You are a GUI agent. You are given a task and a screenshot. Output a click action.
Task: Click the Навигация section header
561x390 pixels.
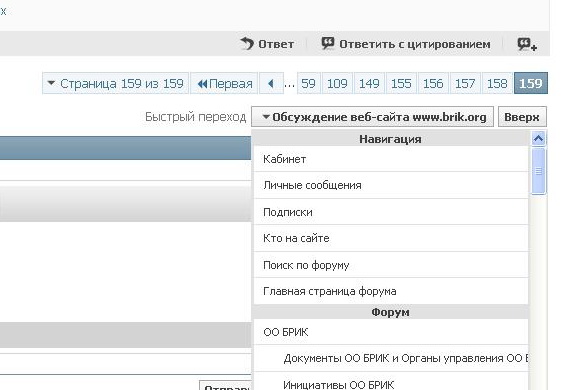click(391, 139)
